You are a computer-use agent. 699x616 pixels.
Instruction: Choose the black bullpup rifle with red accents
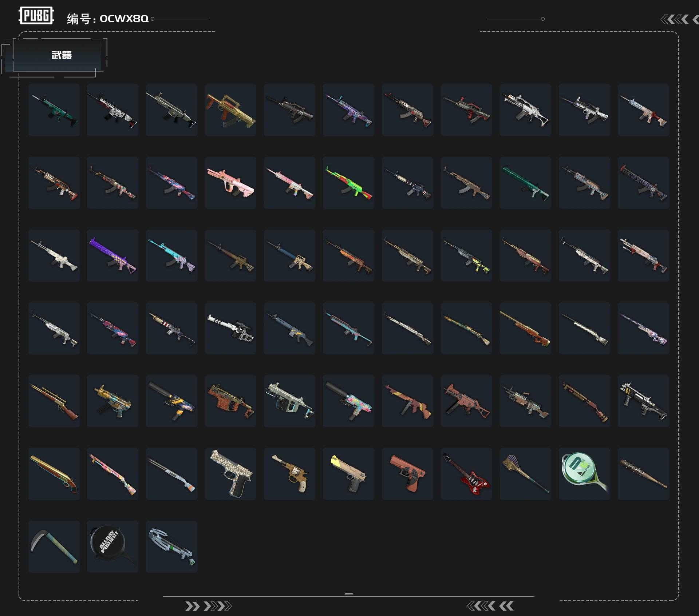tap(466, 110)
